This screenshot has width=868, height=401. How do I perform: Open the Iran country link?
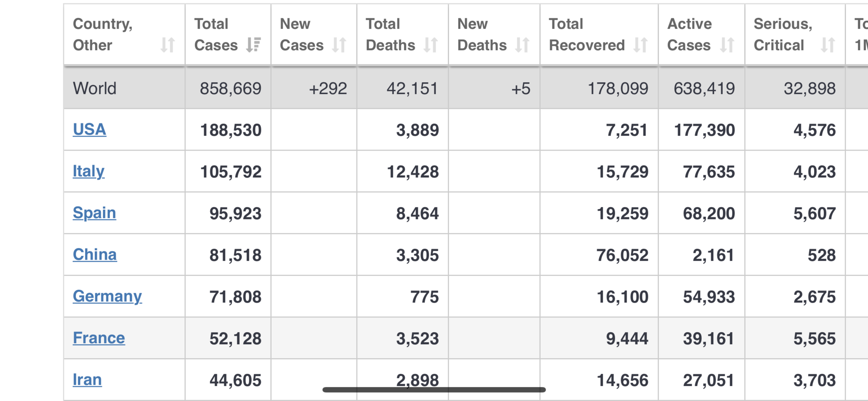coord(87,379)
